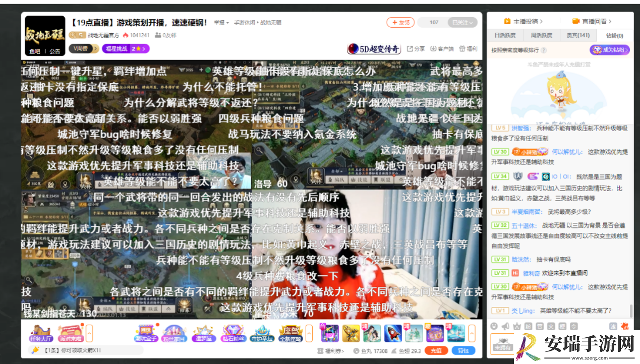Open the 全新座驾 new mount icon
This screenshot has height=364, width=640.
tap(290, 333)
